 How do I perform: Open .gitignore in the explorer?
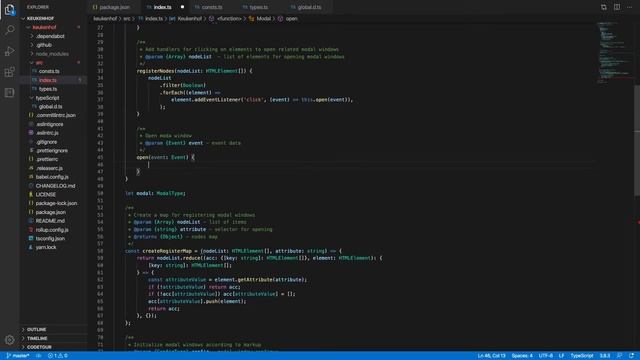(46, 142)
